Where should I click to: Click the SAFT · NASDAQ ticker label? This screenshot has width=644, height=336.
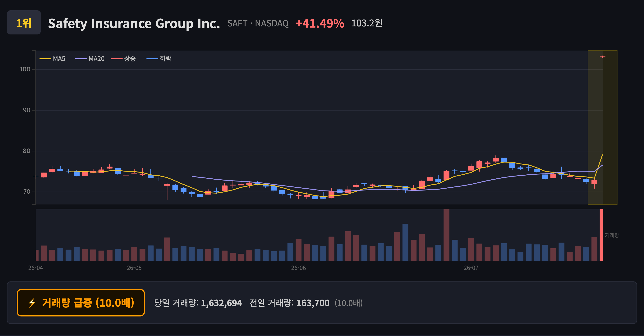tap(258, 24)
